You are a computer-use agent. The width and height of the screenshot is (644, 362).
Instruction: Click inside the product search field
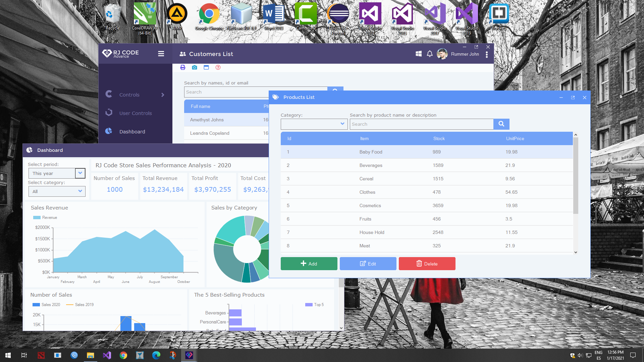421,124
